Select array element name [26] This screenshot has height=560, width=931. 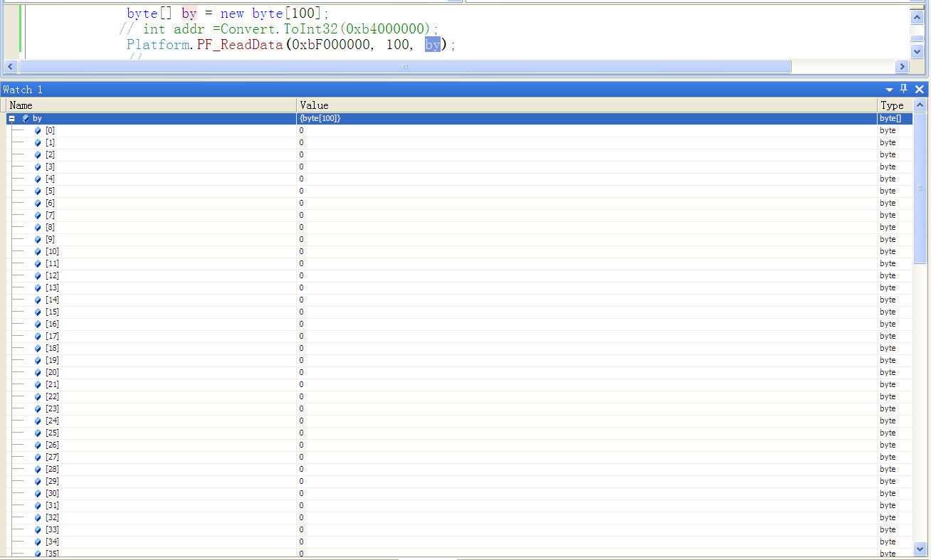point(52,445)
